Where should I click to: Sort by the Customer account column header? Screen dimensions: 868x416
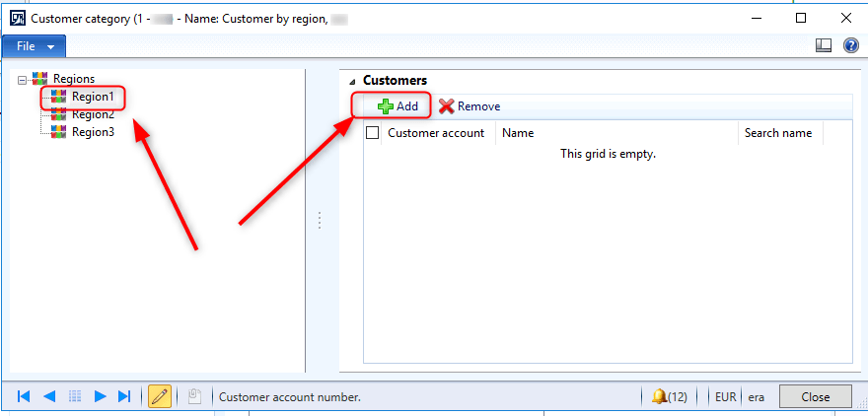(x=435, y=133)
